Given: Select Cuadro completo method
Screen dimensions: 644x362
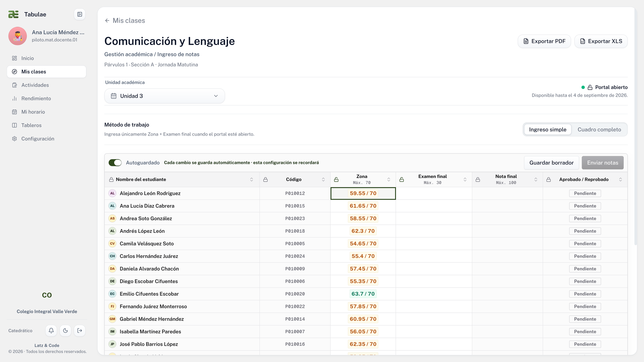Looking at the screenshot, I should (x=599, y=129).
